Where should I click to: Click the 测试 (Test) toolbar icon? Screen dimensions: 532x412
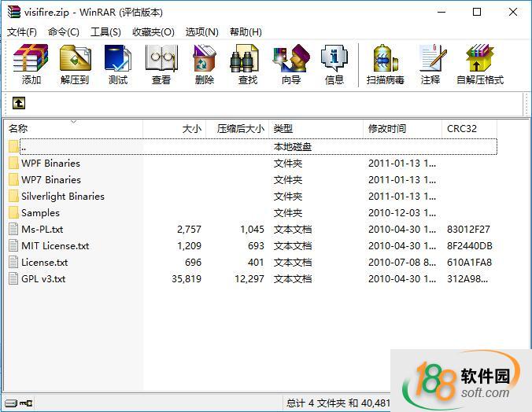point(118,63)
